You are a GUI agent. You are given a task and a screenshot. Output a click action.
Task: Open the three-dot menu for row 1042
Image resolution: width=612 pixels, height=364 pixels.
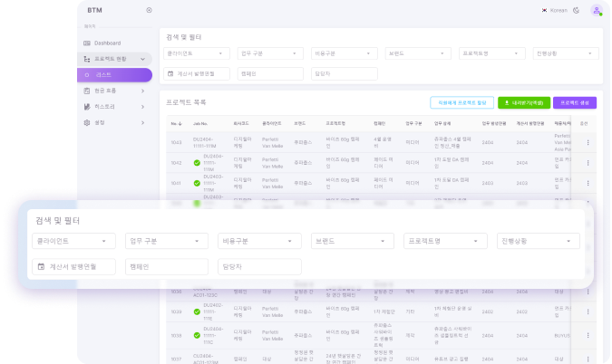coord(587,162)
